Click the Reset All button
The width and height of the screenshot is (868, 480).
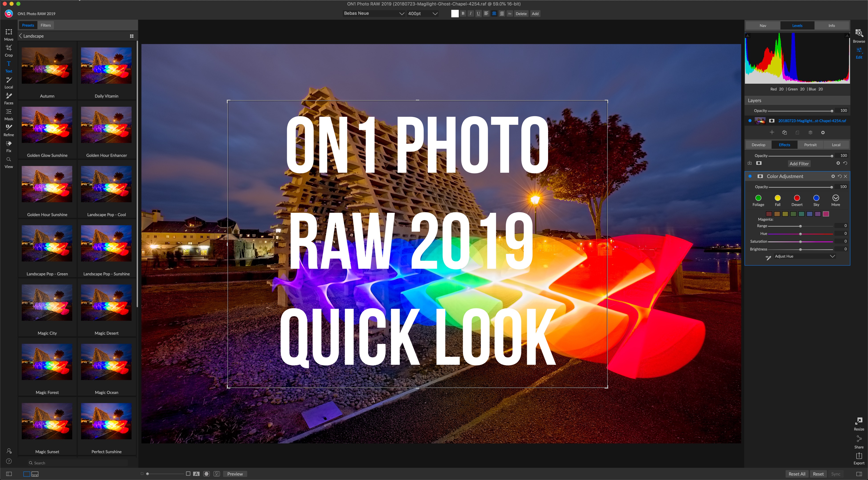[797, 474]
